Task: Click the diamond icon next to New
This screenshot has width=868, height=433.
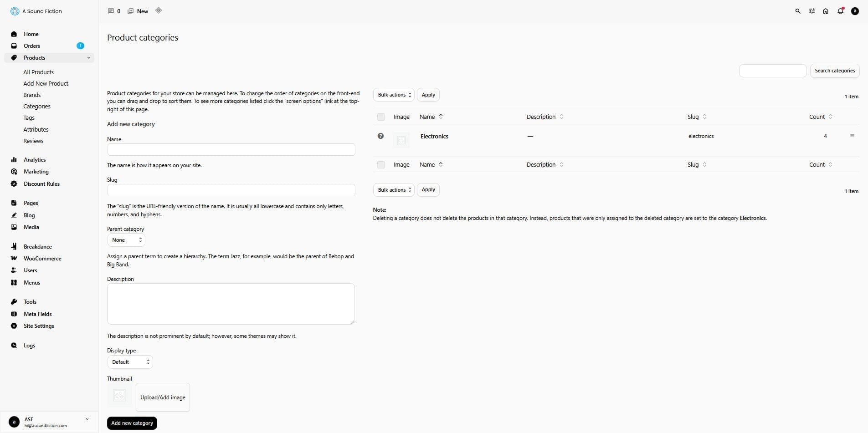Action: point(159,10)
